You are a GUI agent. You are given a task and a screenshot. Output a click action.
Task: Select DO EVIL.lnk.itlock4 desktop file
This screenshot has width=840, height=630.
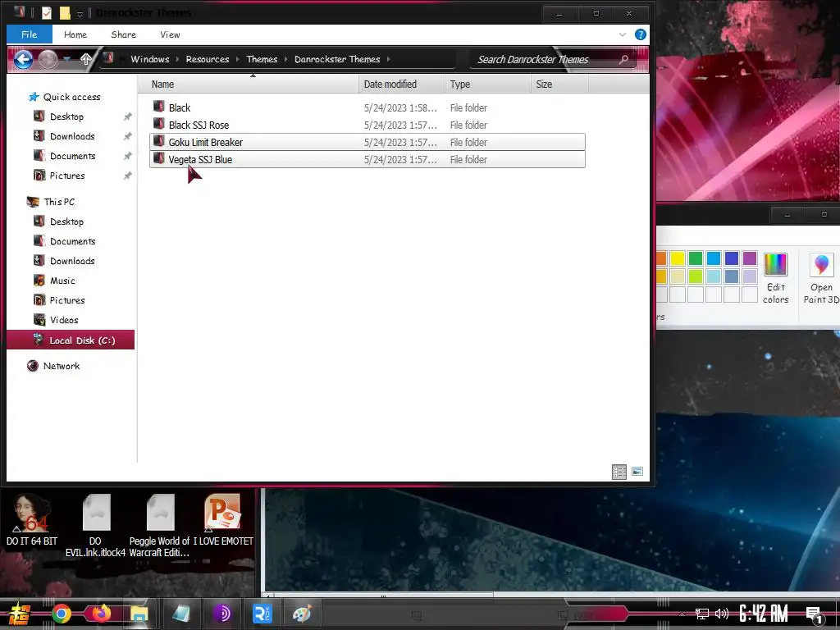(95, 526)
